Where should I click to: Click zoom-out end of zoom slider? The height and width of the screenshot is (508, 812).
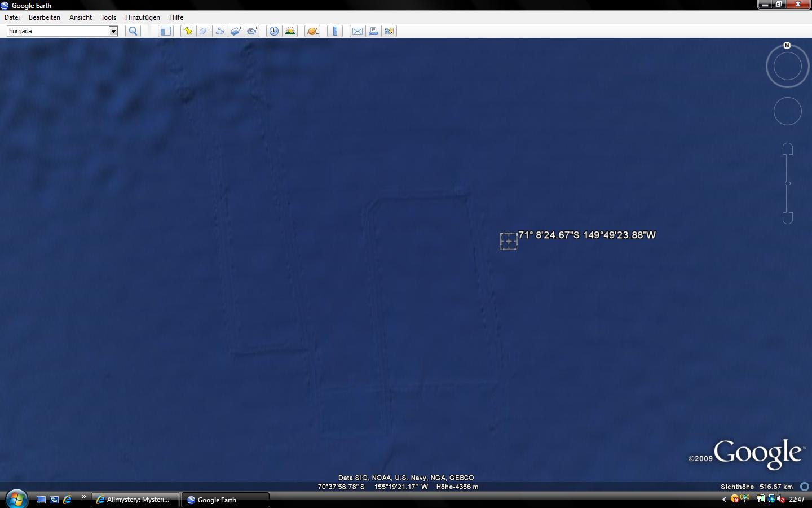(x=788, y=218)
